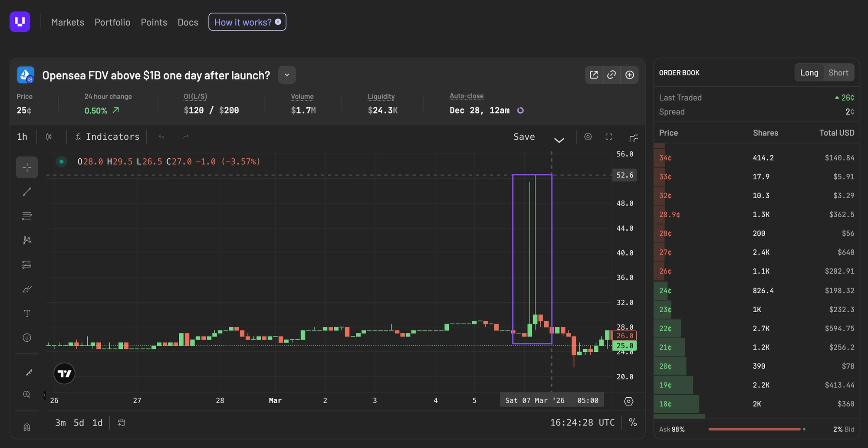Open the dropdown arrow next to Save
Image resolution: width=868 pixels, height=448 pixels.
pyautogui.click(x=559, y=140)
